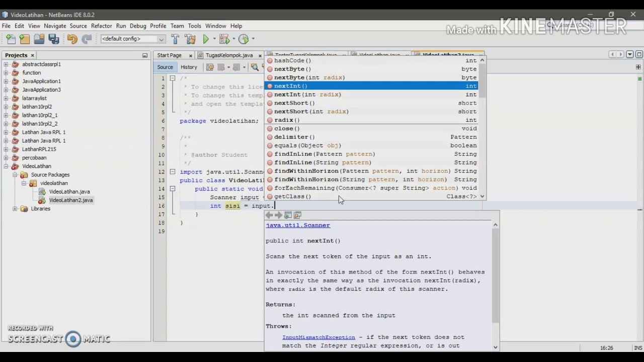
Task: Expand the JavaApplication1 project node
Action: coord(6,81)
